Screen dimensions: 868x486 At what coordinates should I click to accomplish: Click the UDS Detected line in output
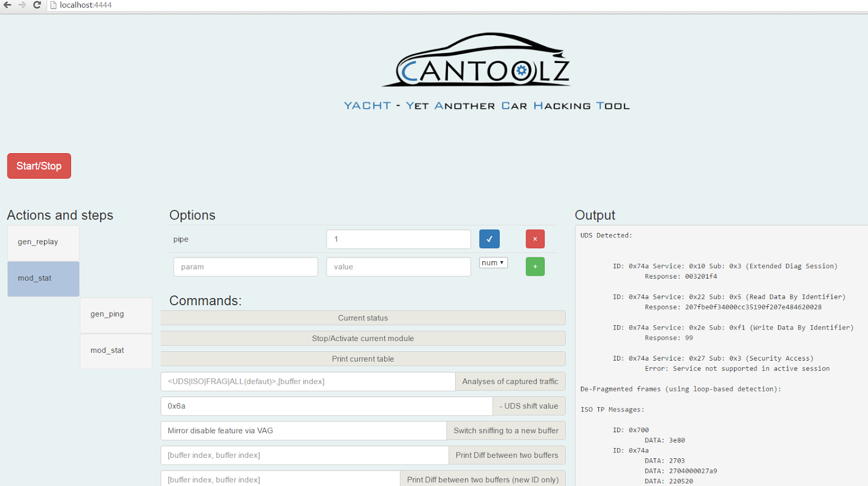point(607,236)
